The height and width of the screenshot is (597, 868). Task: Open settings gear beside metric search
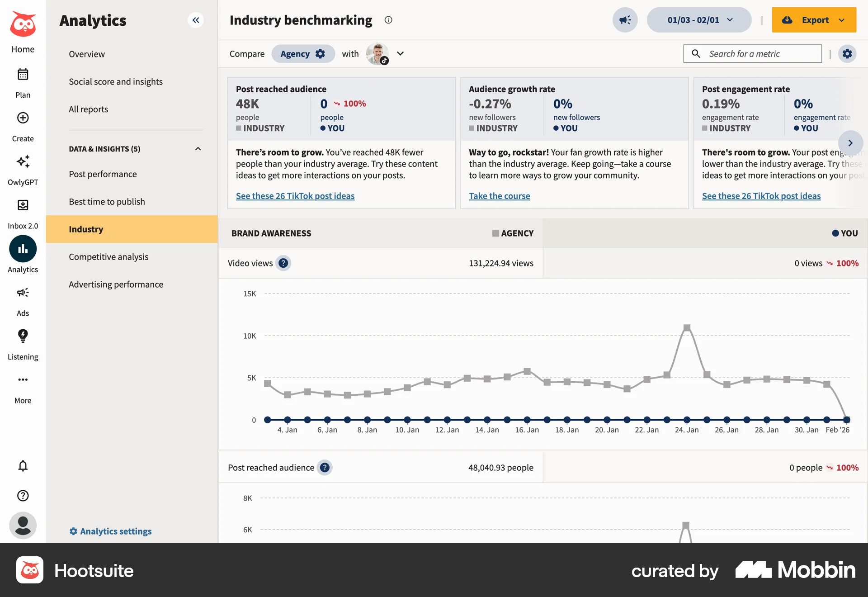click(x=848, y=53)
